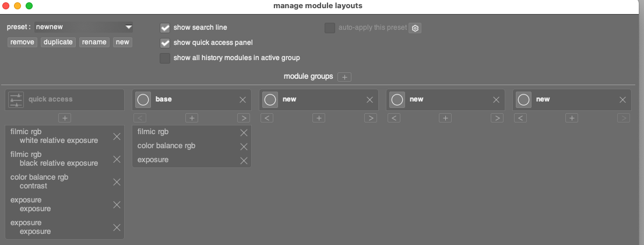
Task: Click the remove preset button
Action: 22,43
